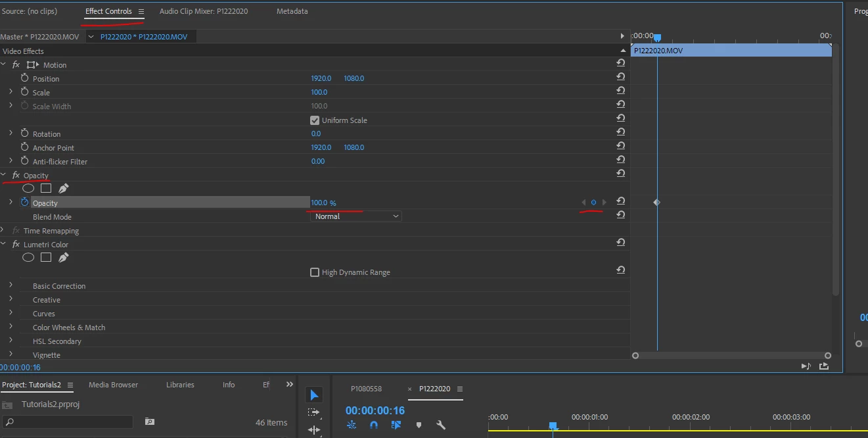Add Marker in the timeline panel
This screenshot has height=438, width=868.
pos(419,426)
